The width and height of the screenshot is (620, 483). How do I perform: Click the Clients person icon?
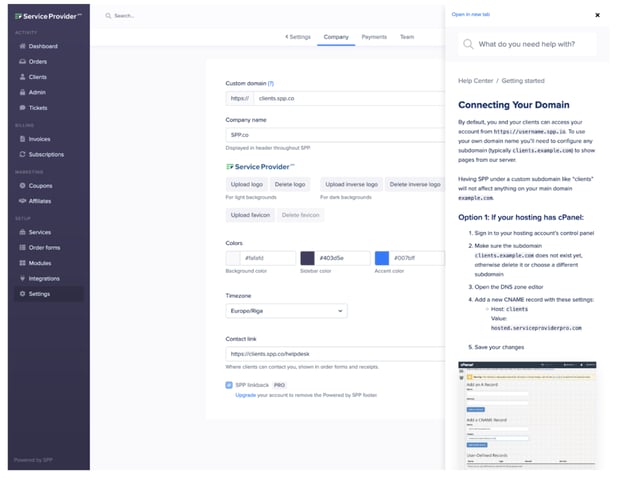[23, 77]
